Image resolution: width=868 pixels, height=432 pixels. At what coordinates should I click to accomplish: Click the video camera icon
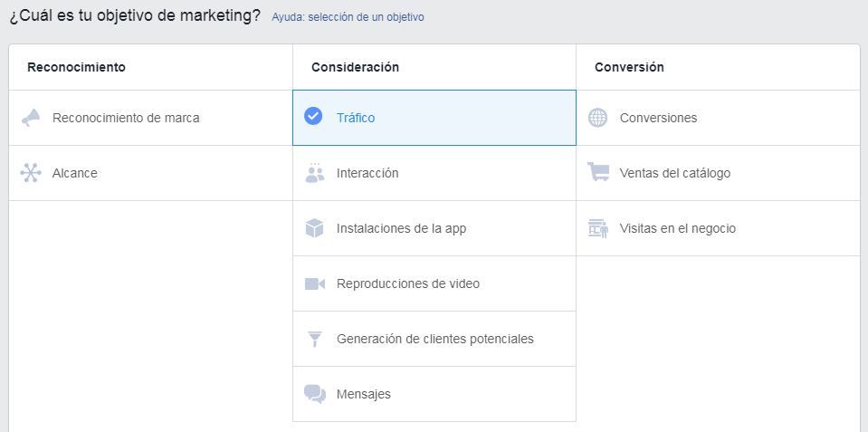click(x=314, y=283)
